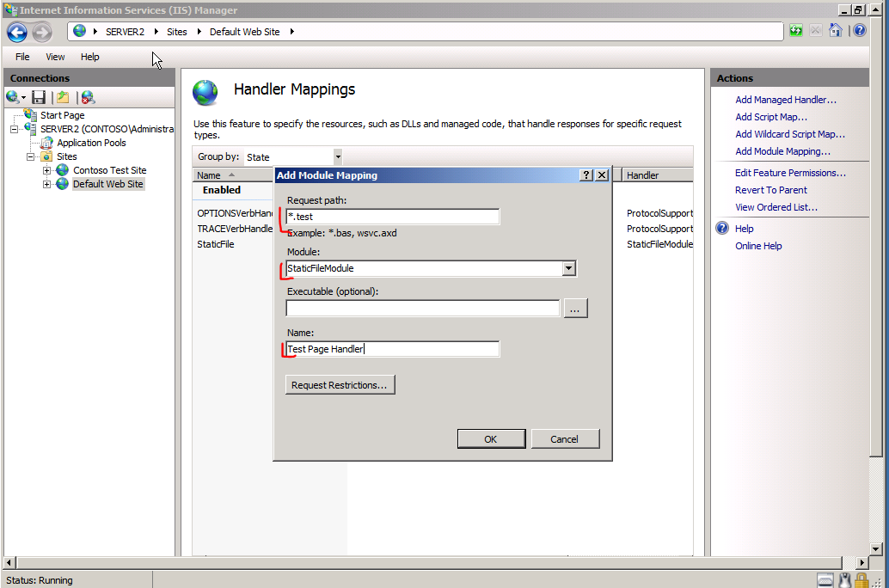The image size is (889, 588).
Task: Browse for executable with ellipsis button
Action: 575,309
